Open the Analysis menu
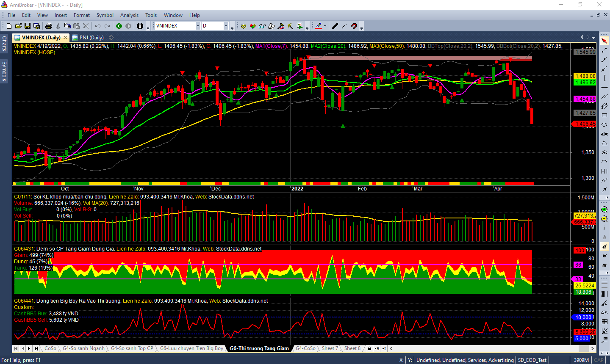The image size is (610, 364). click(x=129, y=15)
